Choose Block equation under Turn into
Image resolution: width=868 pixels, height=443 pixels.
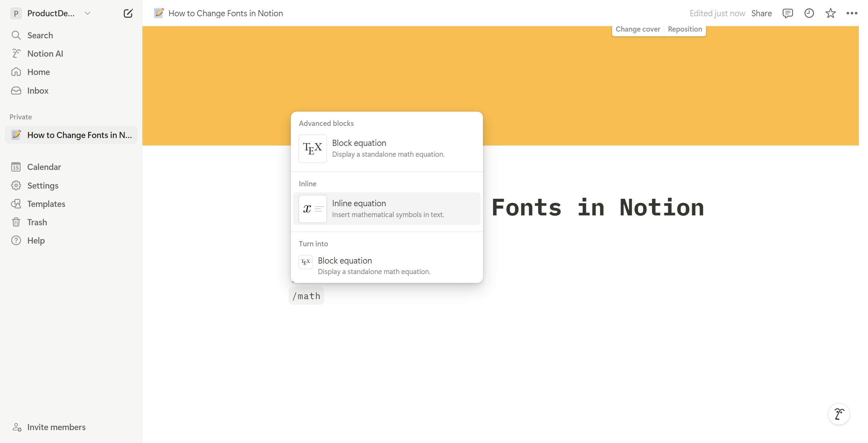(387, 266)
